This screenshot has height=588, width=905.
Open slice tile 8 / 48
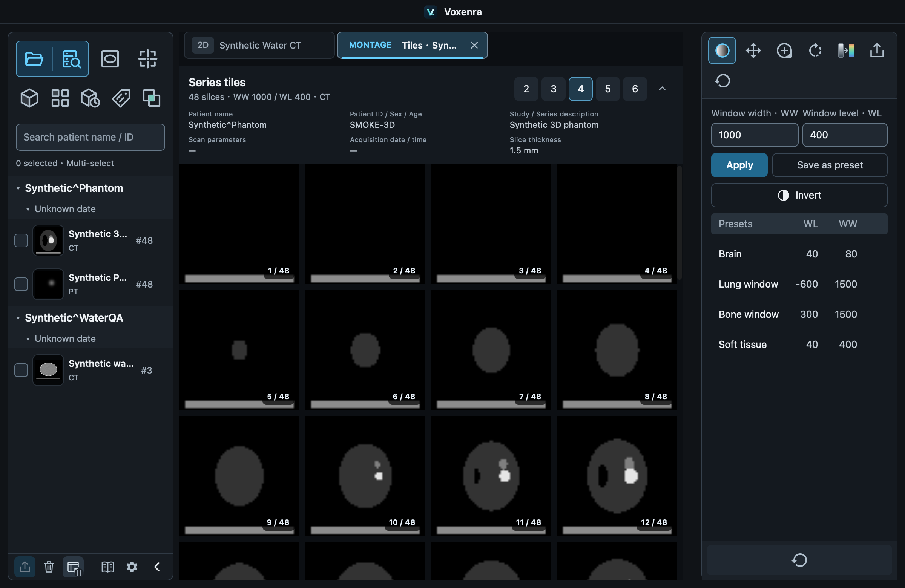(x=617, y=350)
